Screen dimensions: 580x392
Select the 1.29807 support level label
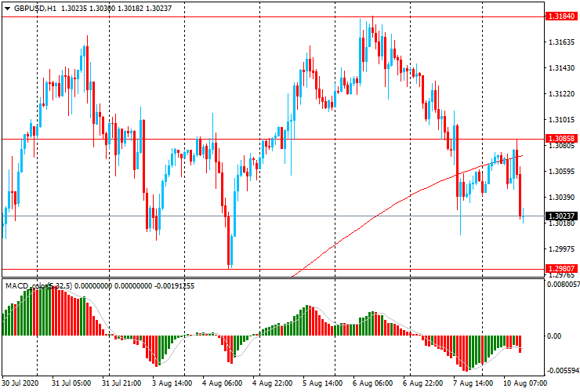[x=561, y=268]
